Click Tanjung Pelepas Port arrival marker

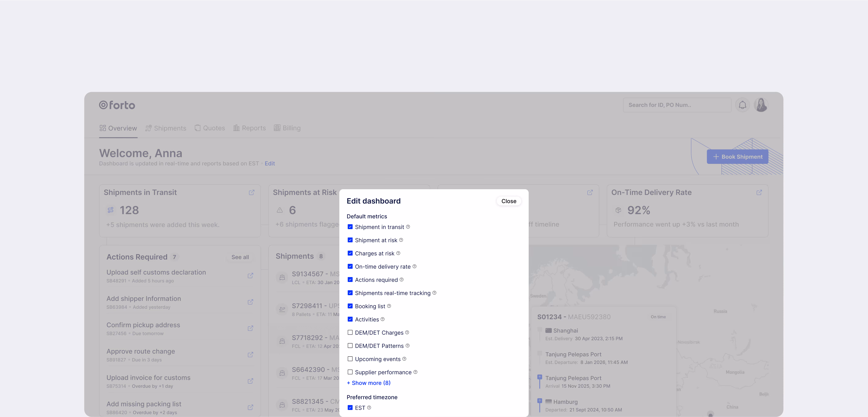click(540, 377)
